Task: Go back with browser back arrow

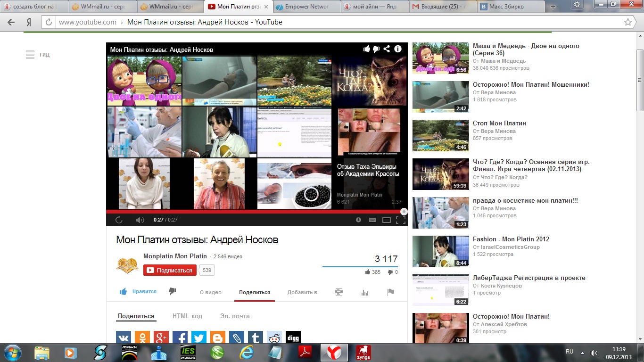Action: (11, 22)
